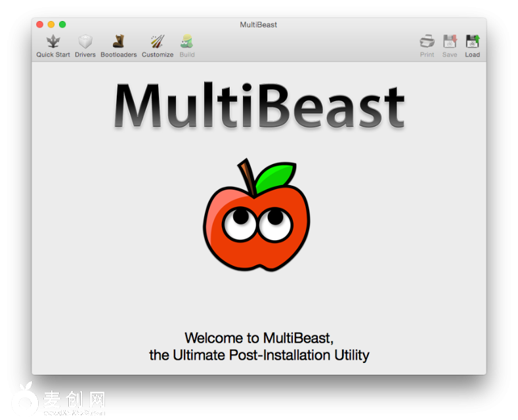
Task: Click the www.MeMacX.com watermark URL
Action: tap(74, 413)
